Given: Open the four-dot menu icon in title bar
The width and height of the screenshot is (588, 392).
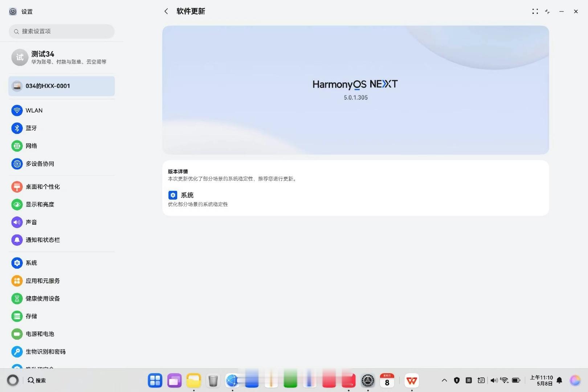Looking at the screenshot, I should [x=535, y=12].
